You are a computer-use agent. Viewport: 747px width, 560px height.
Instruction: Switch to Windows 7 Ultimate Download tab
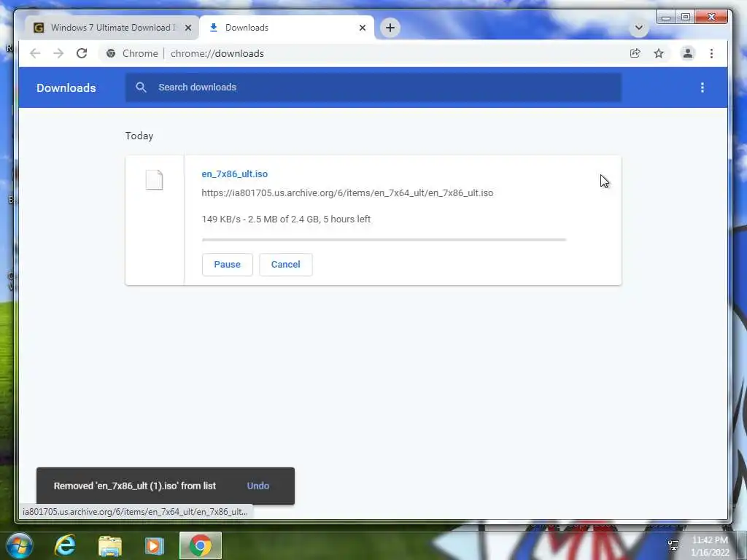click(x=112, y=28)
